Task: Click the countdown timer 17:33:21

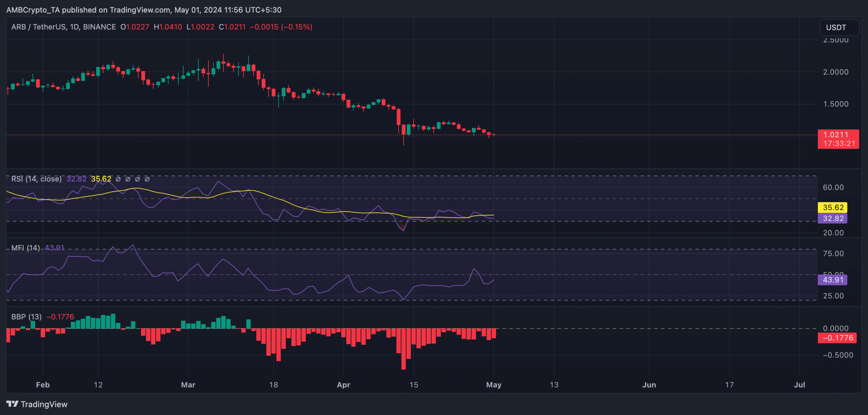Action: point(839,144)
